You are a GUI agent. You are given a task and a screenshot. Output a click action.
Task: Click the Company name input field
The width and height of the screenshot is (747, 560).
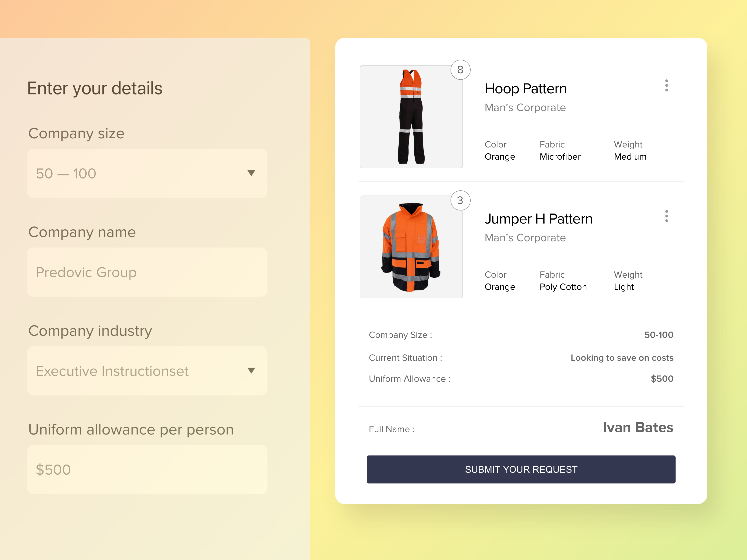(147, 272)
